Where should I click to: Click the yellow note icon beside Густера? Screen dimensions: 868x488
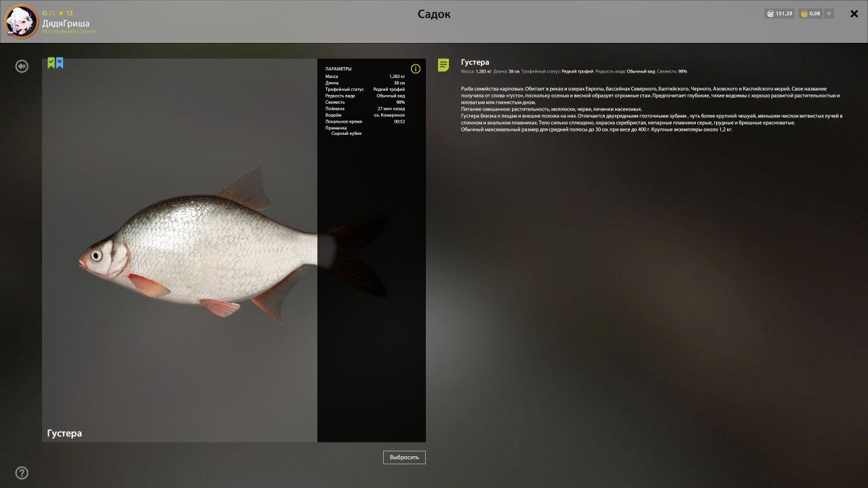pyautogui.click(x=443, y=65)
